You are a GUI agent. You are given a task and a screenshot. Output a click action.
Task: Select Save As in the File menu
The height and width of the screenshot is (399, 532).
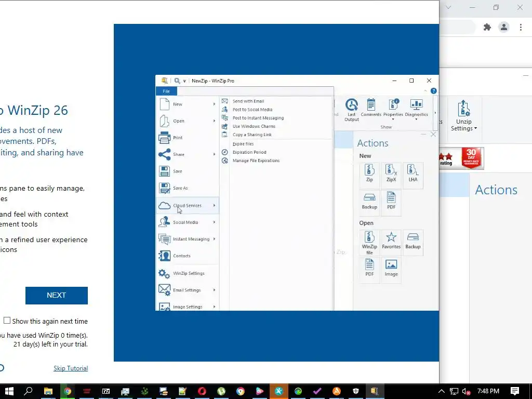pyautogui.click(x=188, y=188)
